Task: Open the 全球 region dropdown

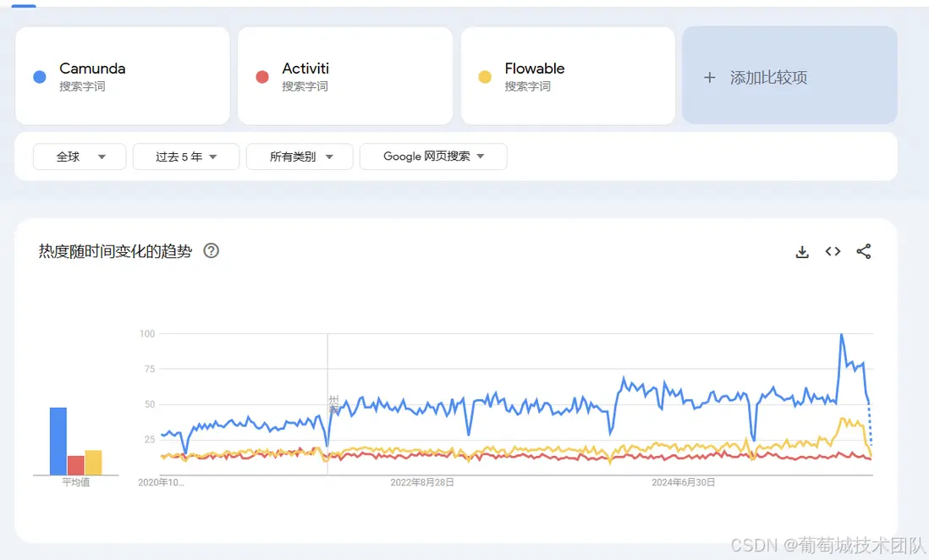Action: click(80, 156)
